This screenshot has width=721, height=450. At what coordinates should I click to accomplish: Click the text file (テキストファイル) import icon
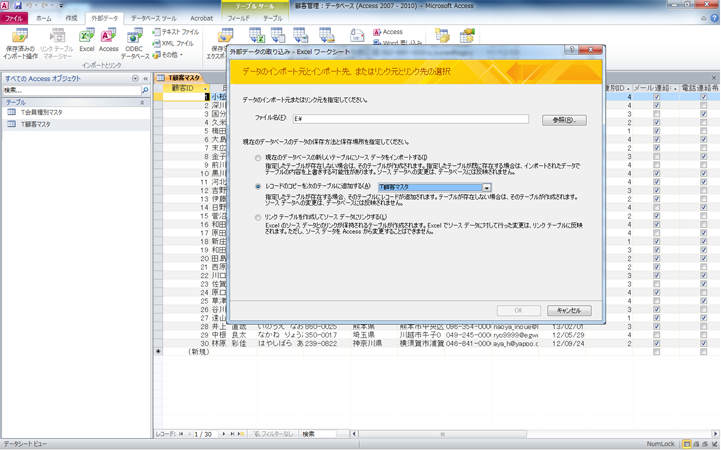(x=175, y=32)
